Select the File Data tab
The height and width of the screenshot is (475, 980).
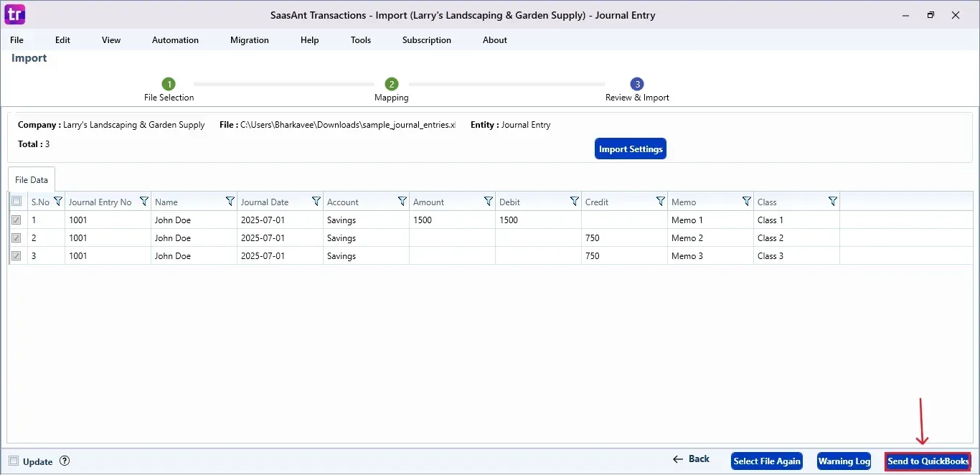click(32, 179)
